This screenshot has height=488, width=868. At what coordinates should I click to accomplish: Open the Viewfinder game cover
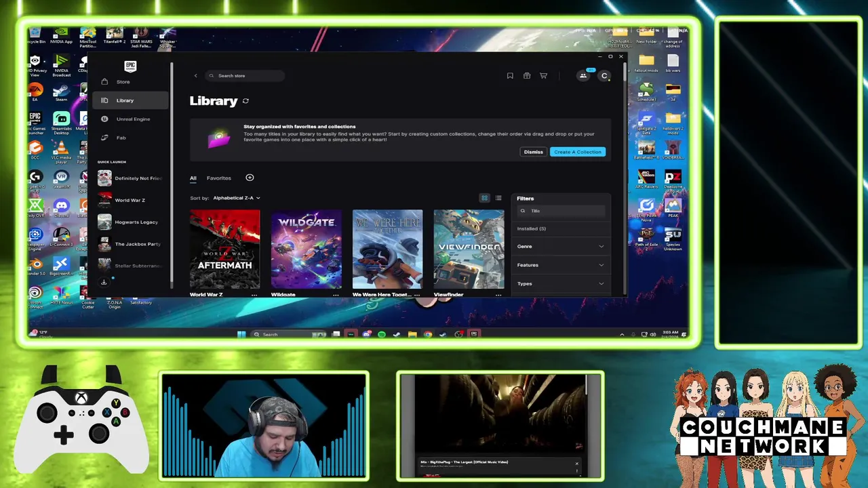click(x=469, y=249)
